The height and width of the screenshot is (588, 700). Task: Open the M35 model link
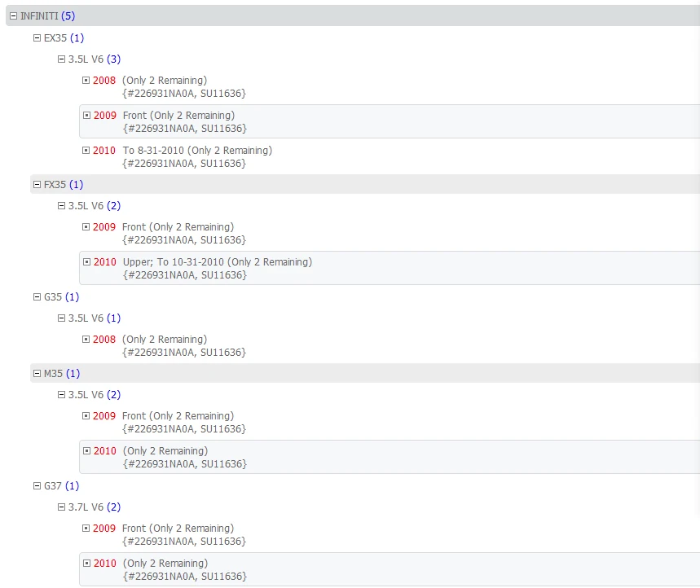coord(53,374)
